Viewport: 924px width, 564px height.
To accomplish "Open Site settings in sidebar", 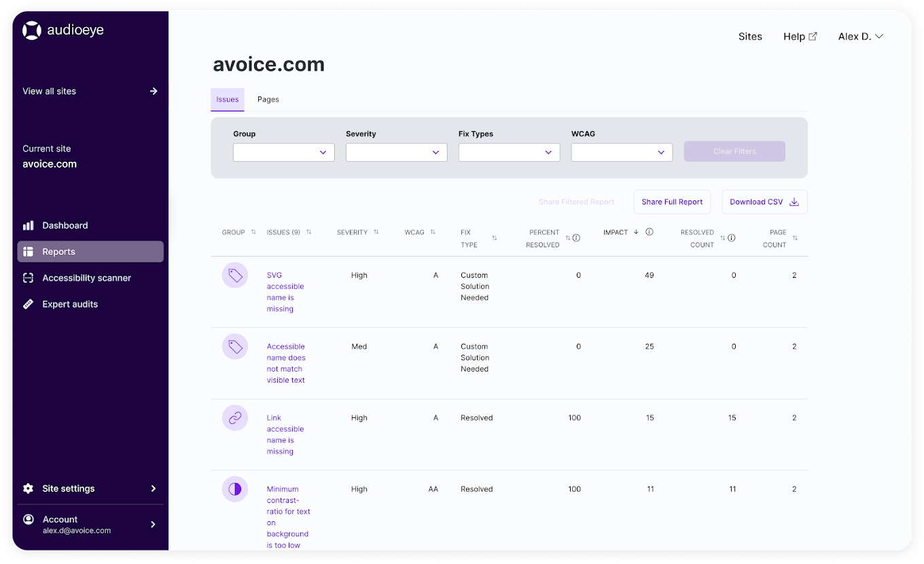I will pyautogui.click(x=90, y=489).
